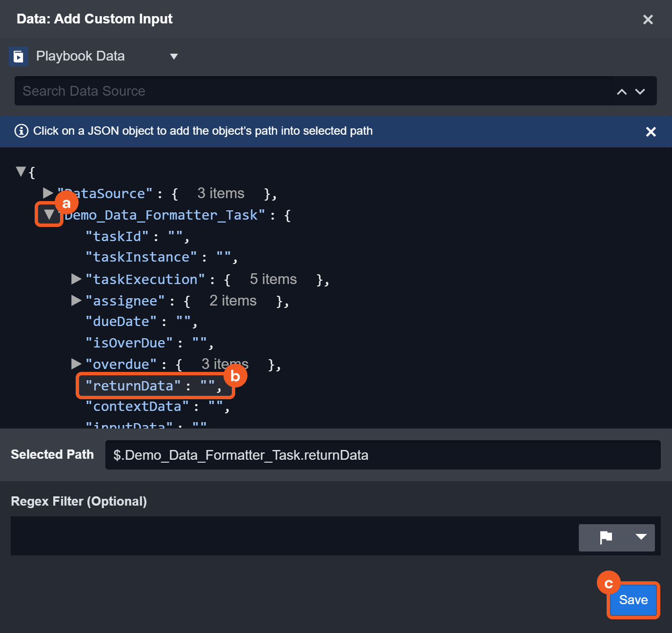The height and width of the screenshot is (633, 672).
Task: Select the returnData key
Action: click(133, 386)
